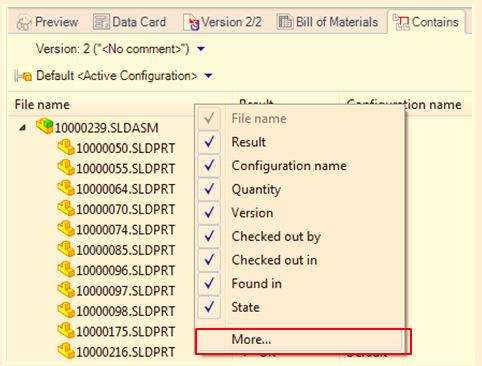The height and width of the screenshot is (366, 482).
Task: Open the Version 2 dropdown arrow
Action: tap(201, 49)
